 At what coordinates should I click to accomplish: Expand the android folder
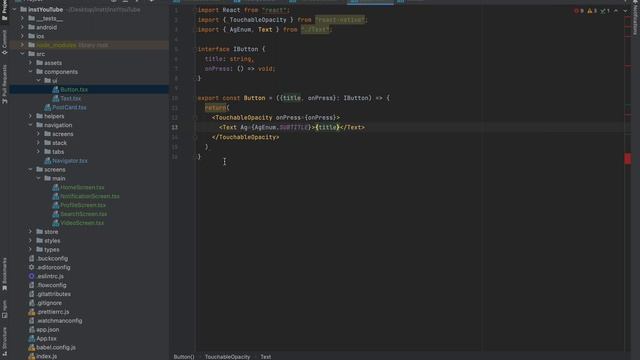(x=22, y=27)
